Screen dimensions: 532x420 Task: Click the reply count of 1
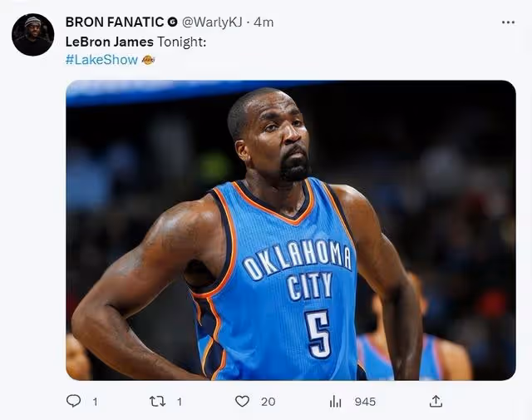(x=96, y=402)
